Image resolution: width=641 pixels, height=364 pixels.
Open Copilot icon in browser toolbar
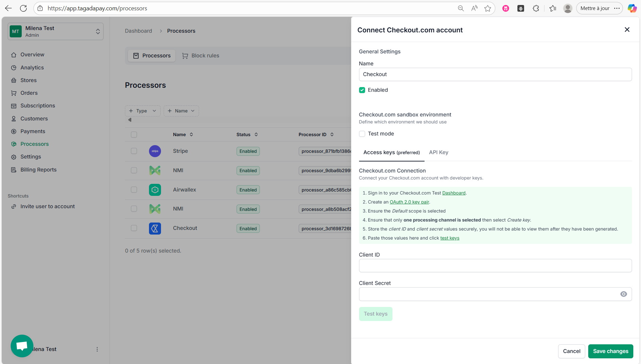pos(632,8)
